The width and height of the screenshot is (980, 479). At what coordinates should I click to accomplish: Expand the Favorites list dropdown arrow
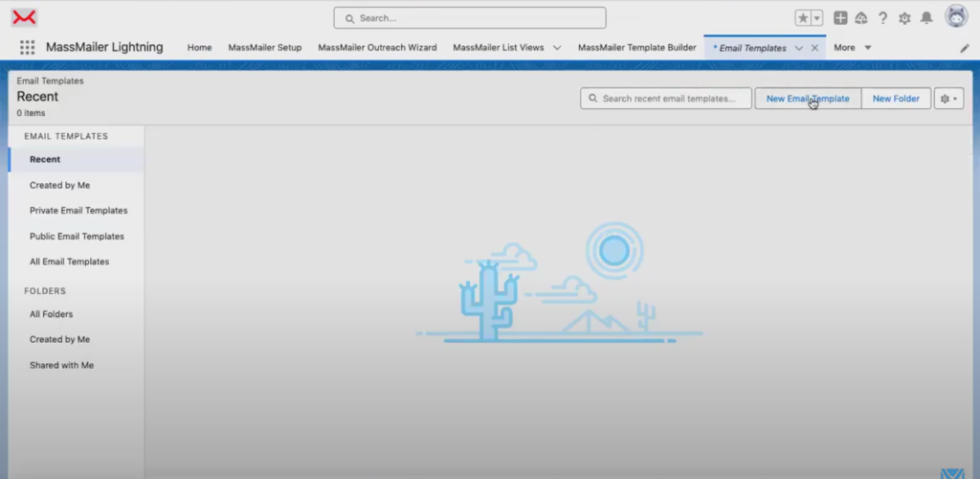817,18
